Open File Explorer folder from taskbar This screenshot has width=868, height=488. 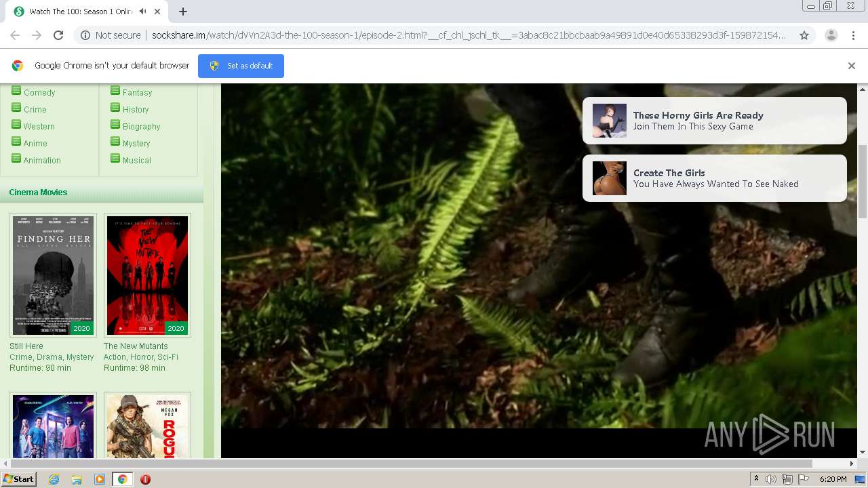click(77, 479)
